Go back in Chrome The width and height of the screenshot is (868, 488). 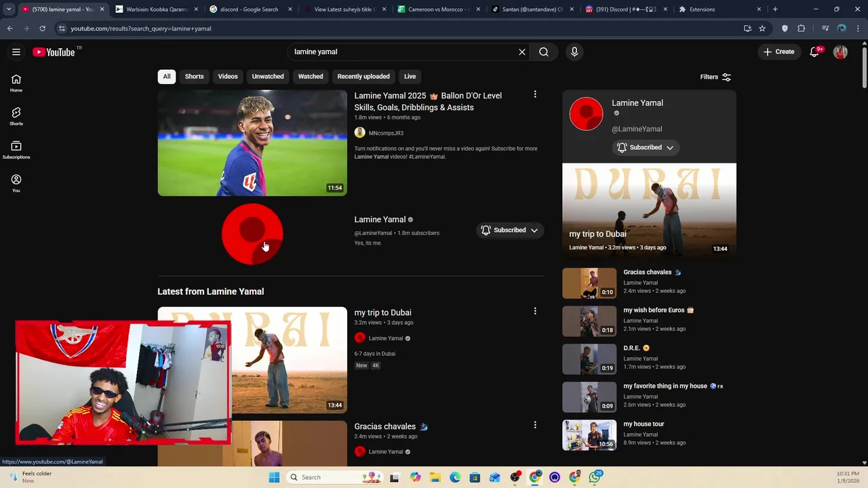pyautogui.click(x=9, y=28)
